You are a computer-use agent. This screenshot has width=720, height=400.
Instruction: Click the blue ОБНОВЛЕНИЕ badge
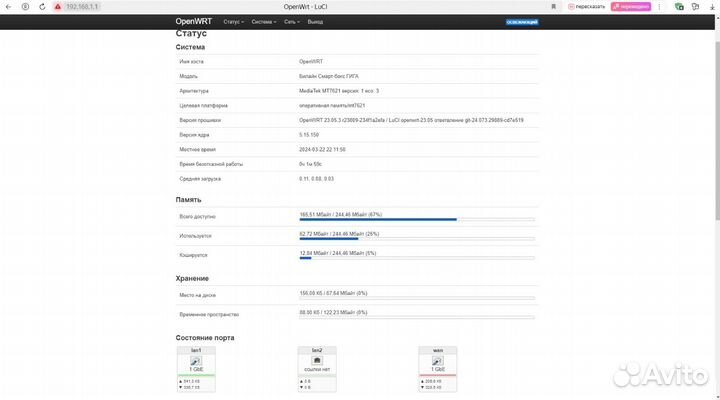point(521,21)
